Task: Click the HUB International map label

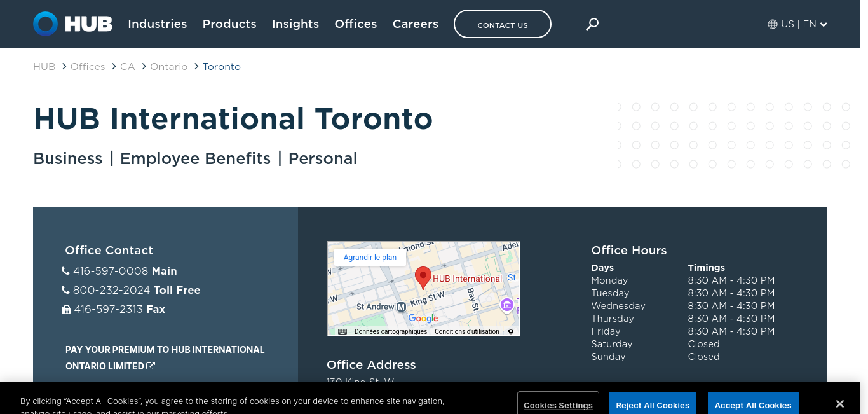Action: point(468,279)
